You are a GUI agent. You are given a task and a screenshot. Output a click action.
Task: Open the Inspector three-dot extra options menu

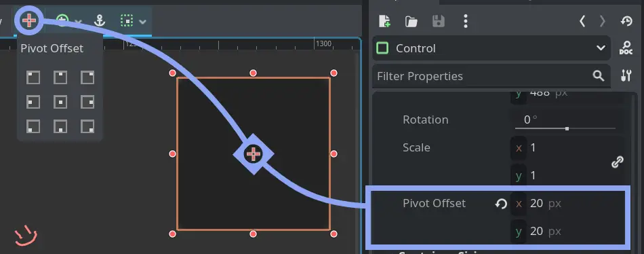tap(465, 21)
